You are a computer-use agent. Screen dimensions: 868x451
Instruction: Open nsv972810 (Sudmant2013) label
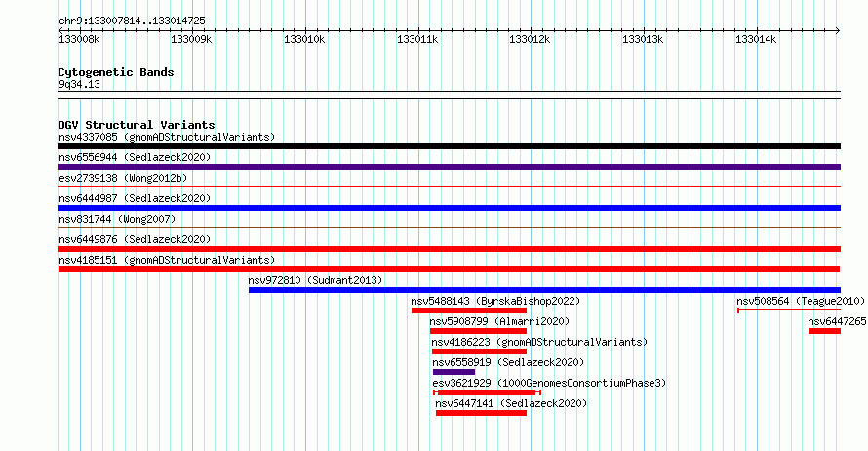pos(315,280)
